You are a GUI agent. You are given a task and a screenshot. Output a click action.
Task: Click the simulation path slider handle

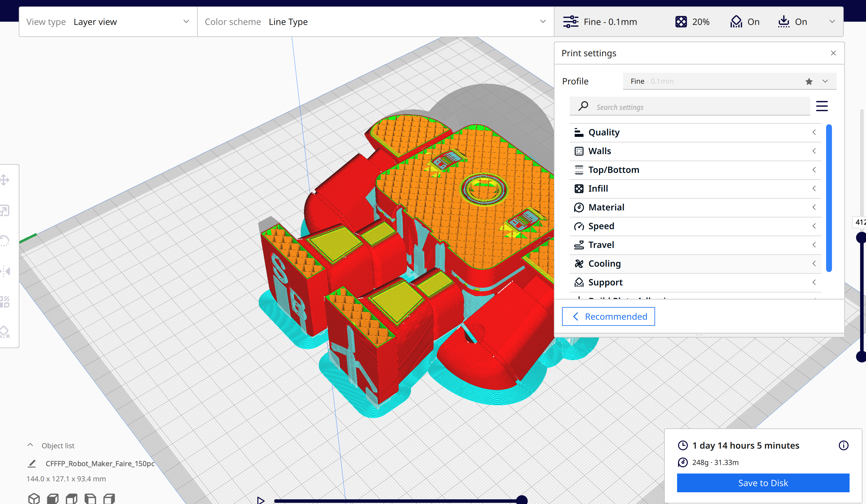(x=522, y=500)
